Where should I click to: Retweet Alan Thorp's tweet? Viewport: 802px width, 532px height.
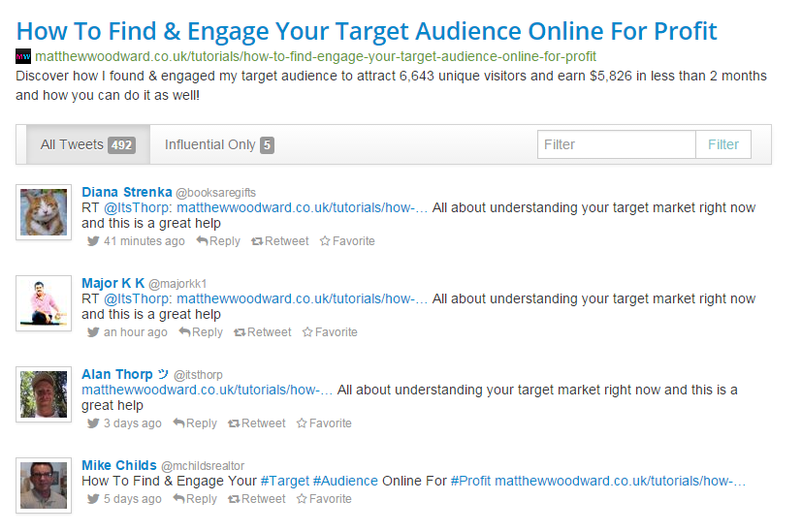(257, 423)
